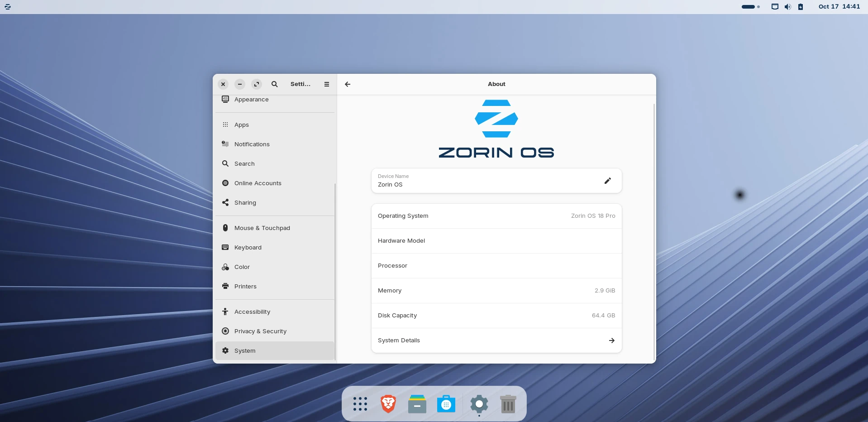Open the Appearance settings in the sidebar
Image resolution: width=868 pixels, height=422 pixels.
(x=251, y=99)
